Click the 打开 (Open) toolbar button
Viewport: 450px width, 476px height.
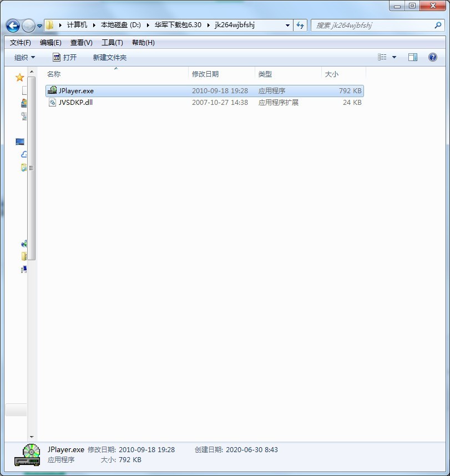point(64,58)
